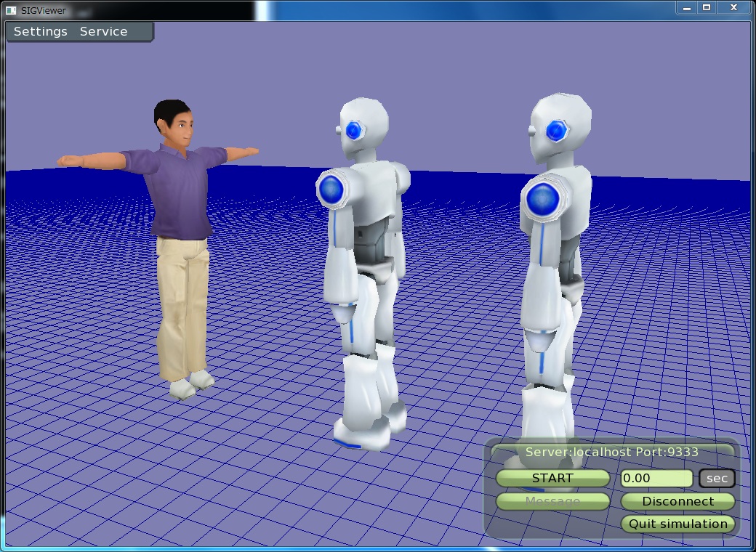Click Quit simulation button
The width and height of the screenshot is (756, 552).
pyautogui.click(x=677, y=524)
